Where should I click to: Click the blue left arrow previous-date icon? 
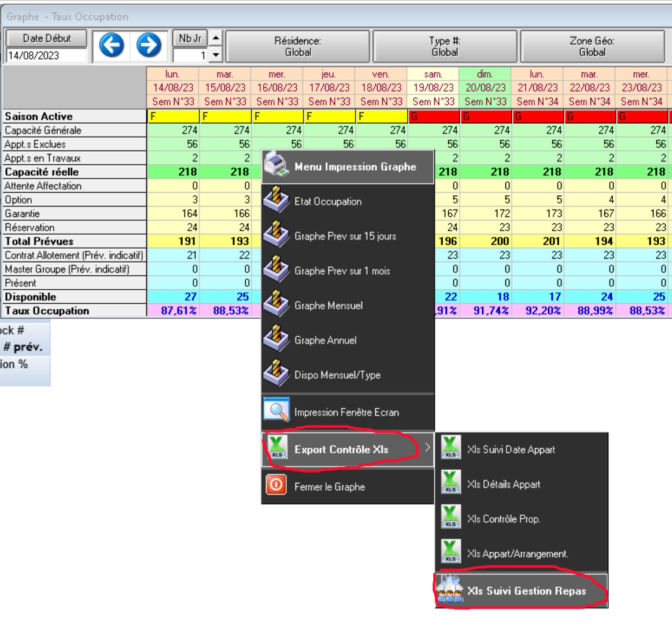pyautogui.click(x=112, y=45)
